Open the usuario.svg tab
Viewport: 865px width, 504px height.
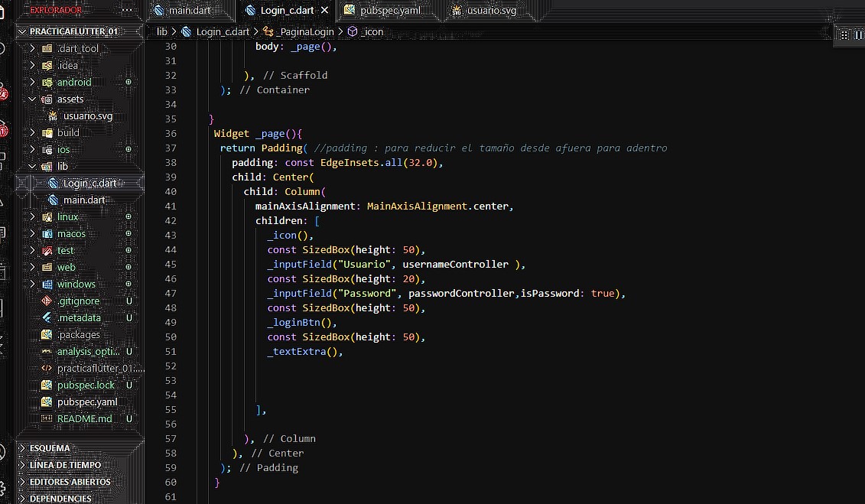[491, 11]
